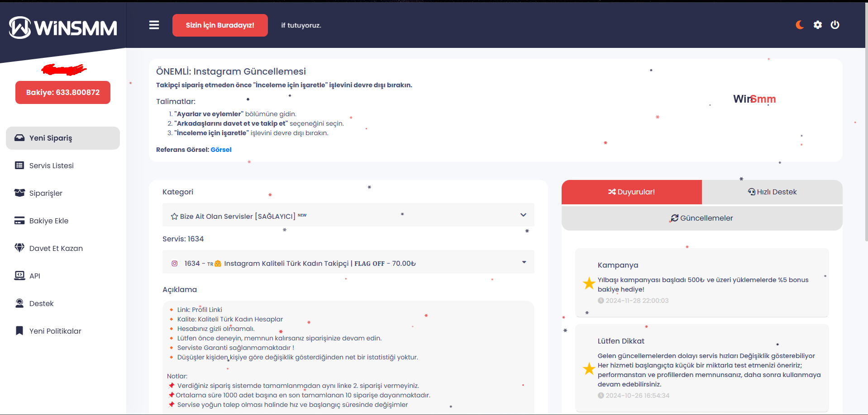Click the 'Talimatlar:' subheading
This screenshot has height=415, width=868.
click(176, 102)
